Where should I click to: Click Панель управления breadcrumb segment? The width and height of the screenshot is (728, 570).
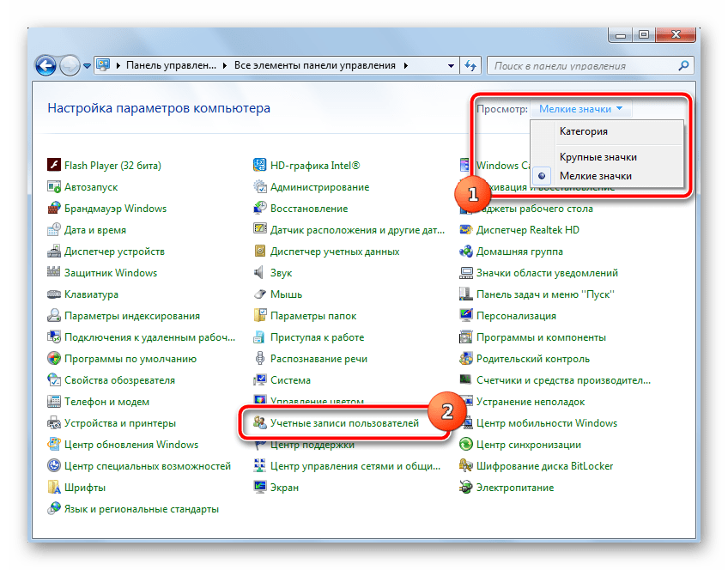pyautogui.click(x=172, y=65)
